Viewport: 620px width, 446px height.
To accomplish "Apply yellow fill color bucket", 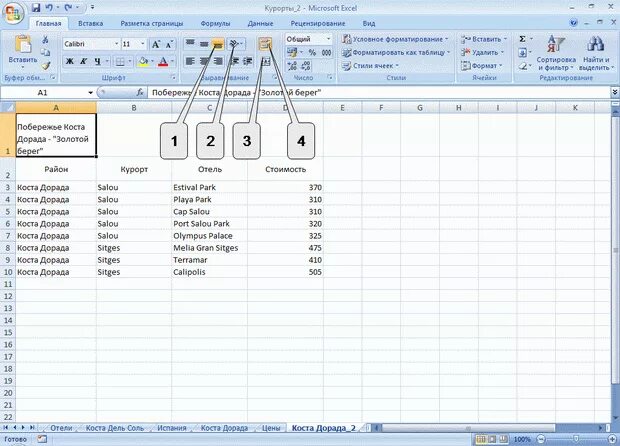I will 143,61.
